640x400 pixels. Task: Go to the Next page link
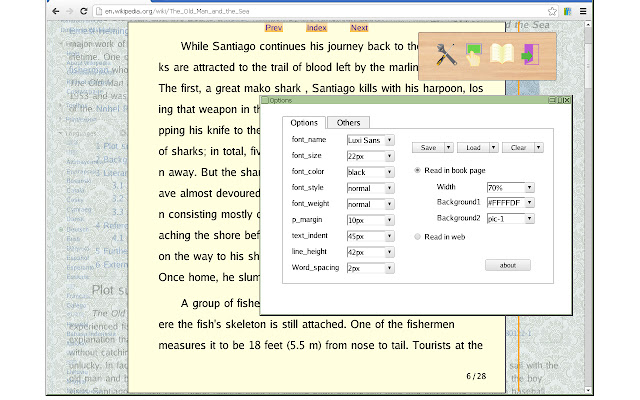(359, 28)
